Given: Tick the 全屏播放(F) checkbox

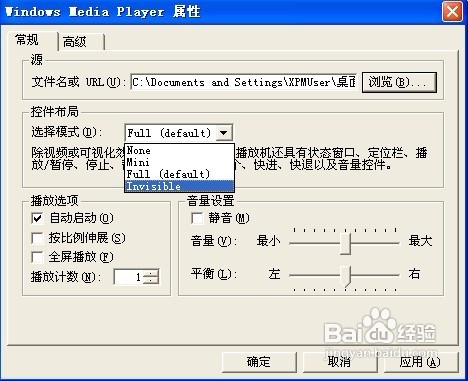Looking at the screenshot, I should tap(37, 257).
